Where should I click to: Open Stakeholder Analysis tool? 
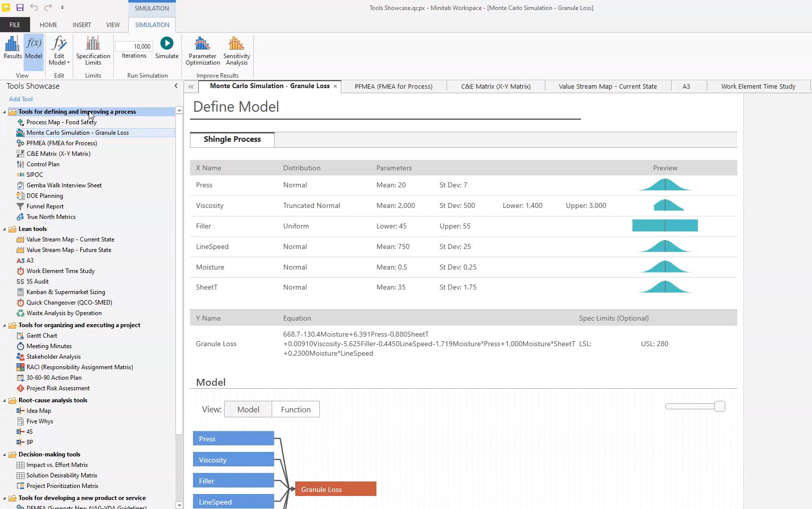[53, 357]
